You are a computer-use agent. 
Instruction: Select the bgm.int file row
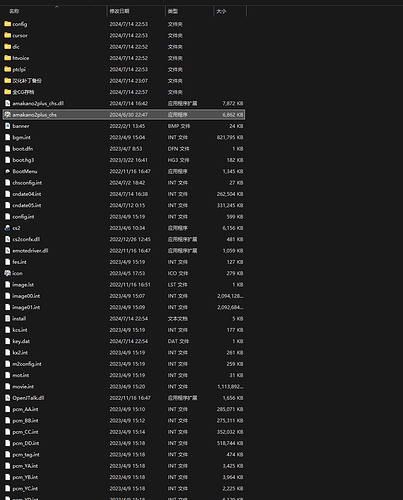coord(124,137)
